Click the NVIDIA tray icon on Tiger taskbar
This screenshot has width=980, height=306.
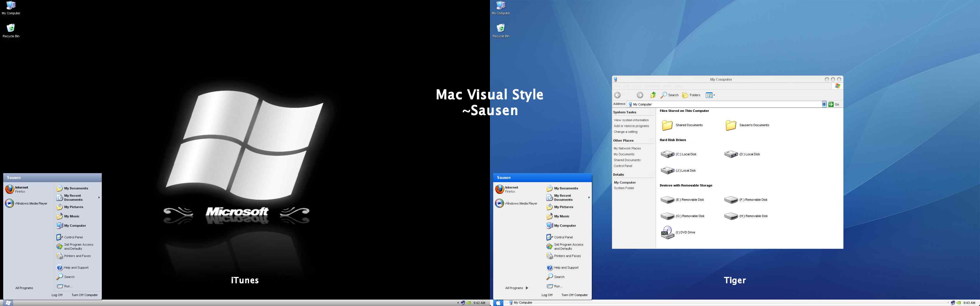point(959,303)
